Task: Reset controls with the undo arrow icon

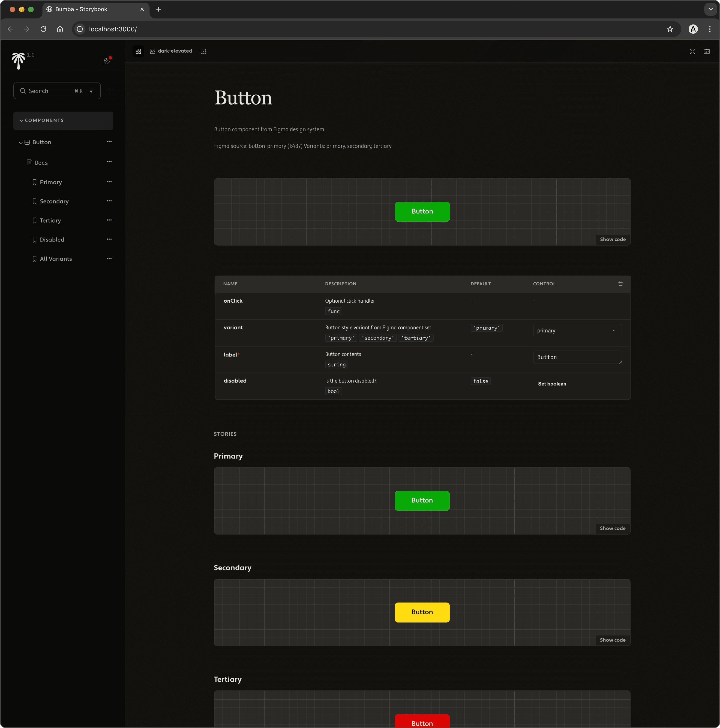Action: pos(621,284)
